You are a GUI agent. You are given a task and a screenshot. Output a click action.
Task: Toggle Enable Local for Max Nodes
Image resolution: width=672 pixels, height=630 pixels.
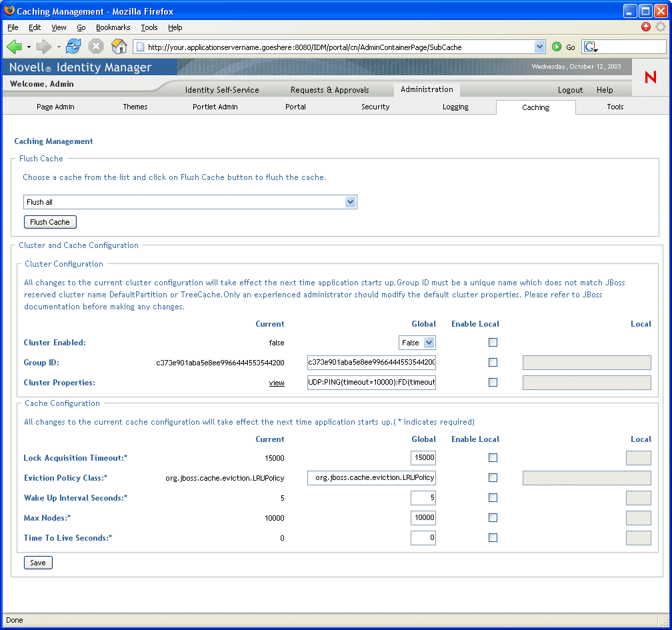(493, 517)
